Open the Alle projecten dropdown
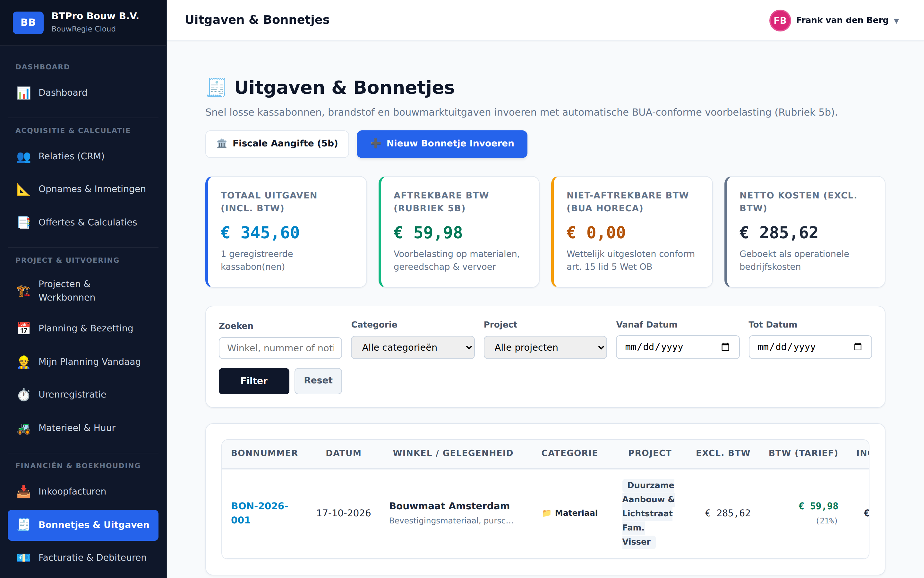Screen dimensions: 924x578 click(545, 347)
